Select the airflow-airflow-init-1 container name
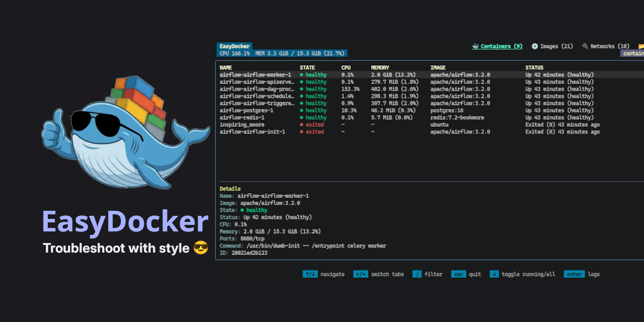Image resolution: width=644 pixels, height=322 pixels. click(x=252, y=132)
